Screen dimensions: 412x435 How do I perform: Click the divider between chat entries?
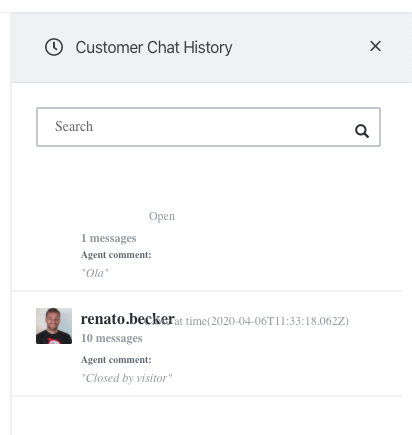207,291
